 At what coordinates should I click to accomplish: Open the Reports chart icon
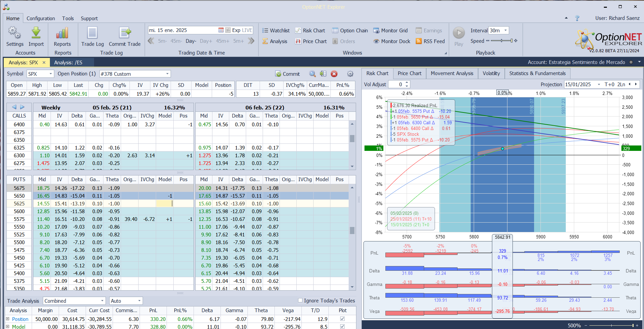(x=62, y=33)
